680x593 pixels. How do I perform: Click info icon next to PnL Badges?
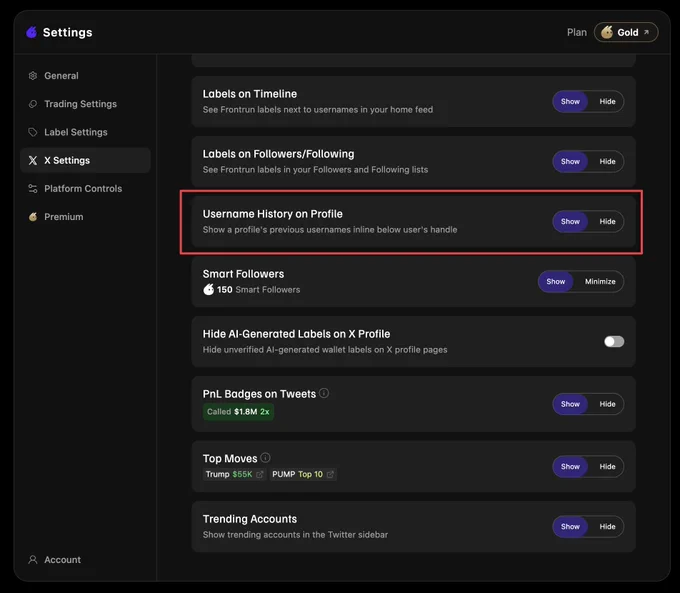(x=324, y=393)
